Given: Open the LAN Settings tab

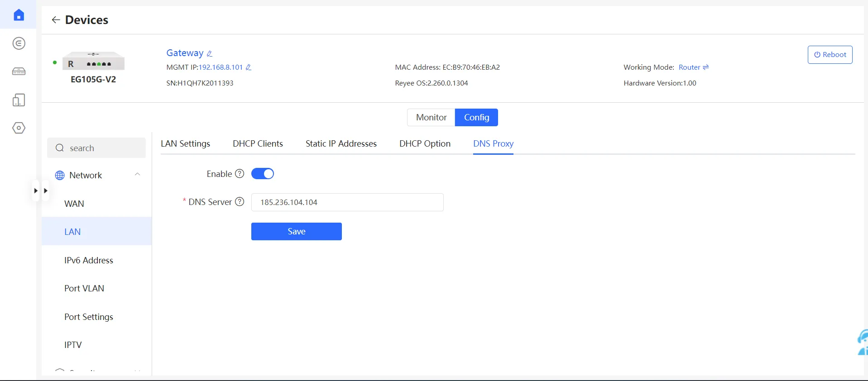Looking at the screenshot, I should click(186, 144).
